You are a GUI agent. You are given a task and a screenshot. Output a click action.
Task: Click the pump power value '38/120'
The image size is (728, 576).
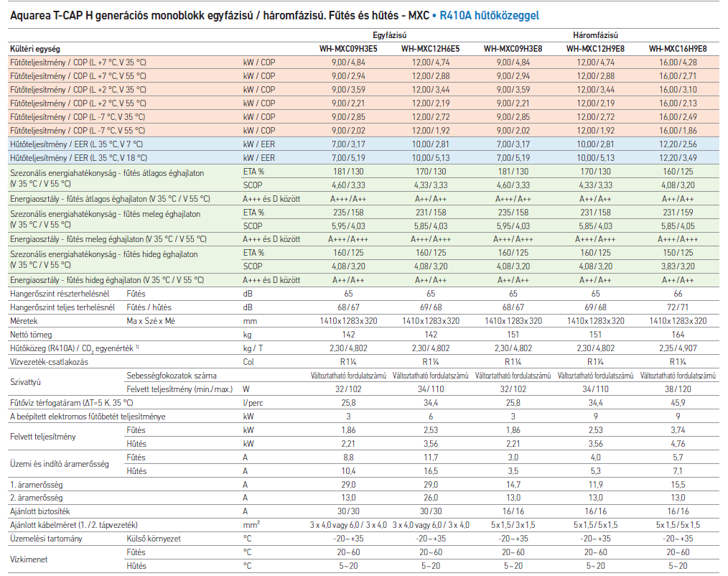pyautogui.click(x=678, y=389)
